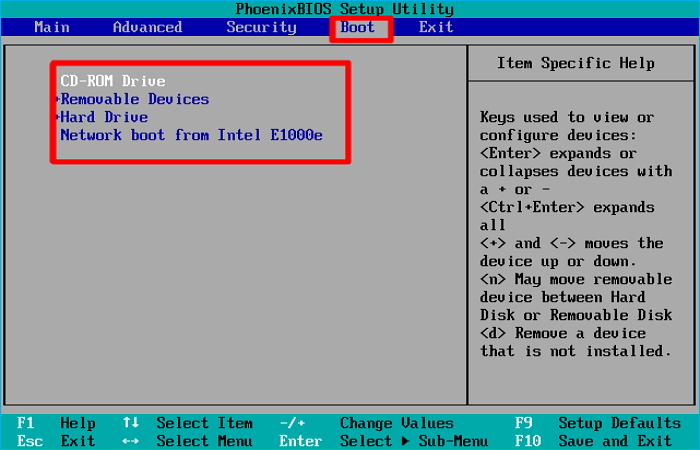Click the Enter Select Sub-Menu hint

click(x=383, y=441)
